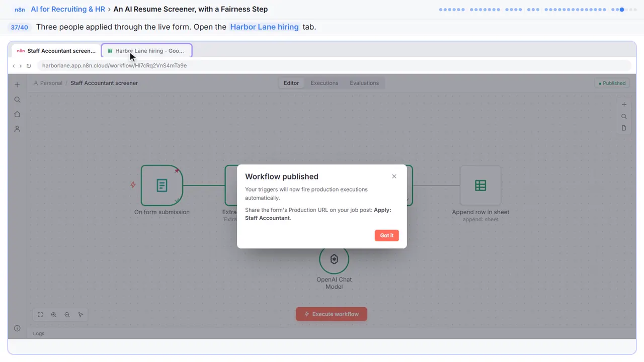Select the On form submission node
This screenshot has width=644, height=362.
162,186
